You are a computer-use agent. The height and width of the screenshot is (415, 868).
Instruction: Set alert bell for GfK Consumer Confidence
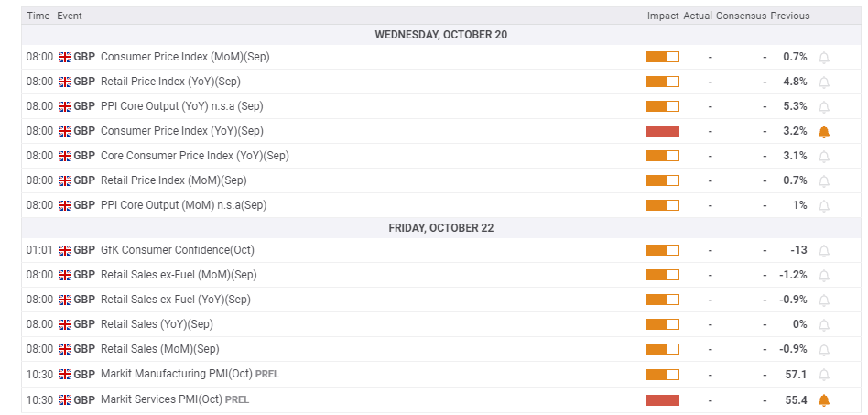click(823, 250)
